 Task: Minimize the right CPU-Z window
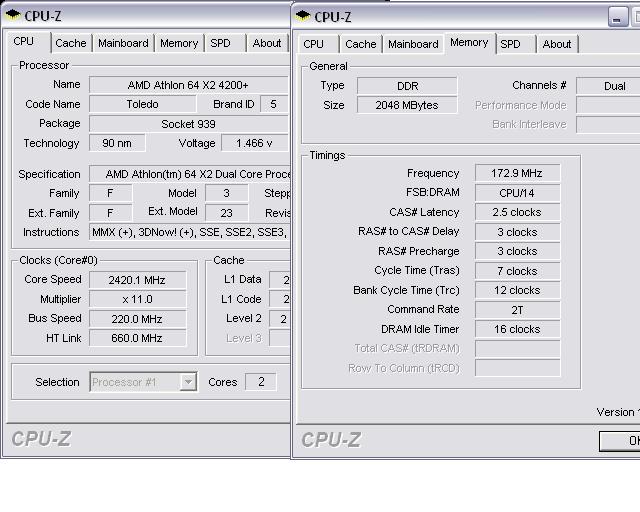[618, 17]
